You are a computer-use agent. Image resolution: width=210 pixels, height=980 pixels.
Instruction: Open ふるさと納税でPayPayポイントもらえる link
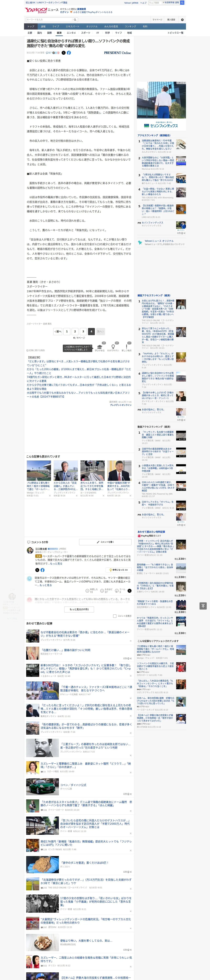coord(93,12)
